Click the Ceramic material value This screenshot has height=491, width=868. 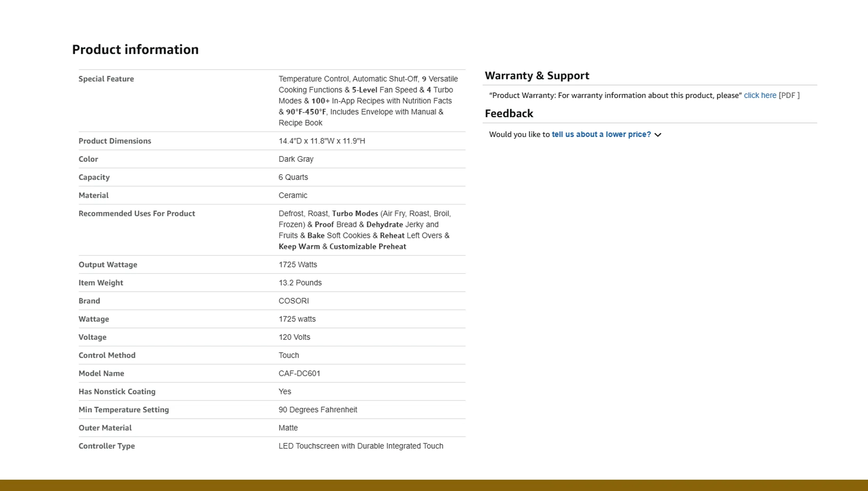292,195
